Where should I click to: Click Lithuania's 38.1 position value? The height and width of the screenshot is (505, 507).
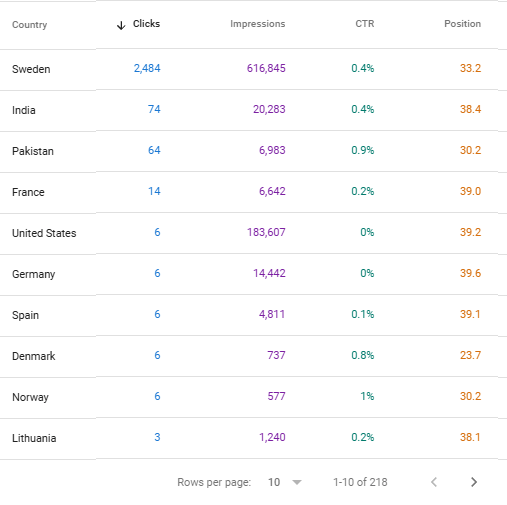coord(470,437)
